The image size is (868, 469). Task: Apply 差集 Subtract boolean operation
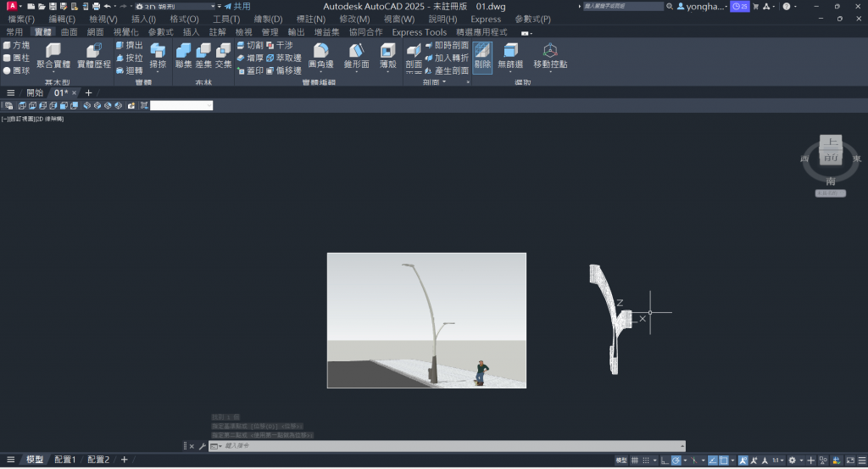point(203,57)
